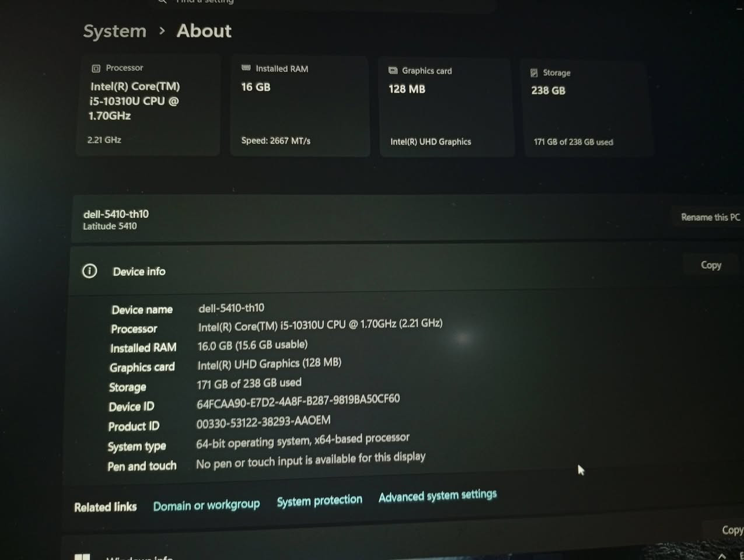Open System protection link

tap(319, 501)
